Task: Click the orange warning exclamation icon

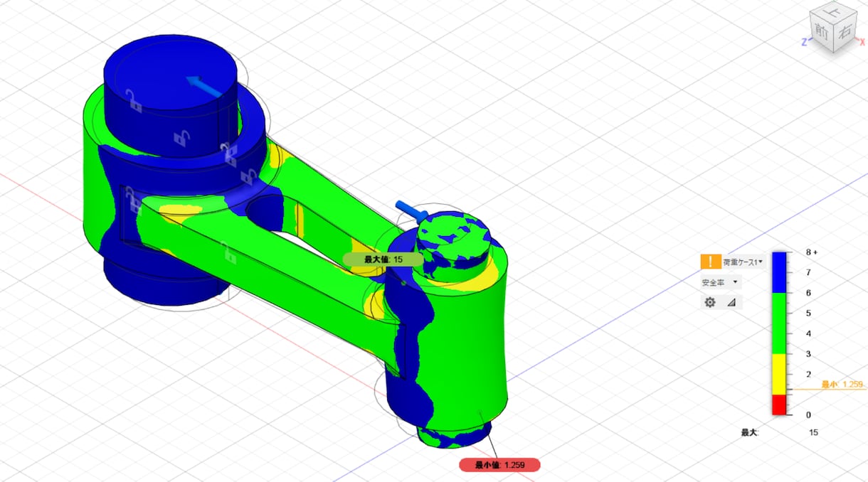Action: coord(710,262)
